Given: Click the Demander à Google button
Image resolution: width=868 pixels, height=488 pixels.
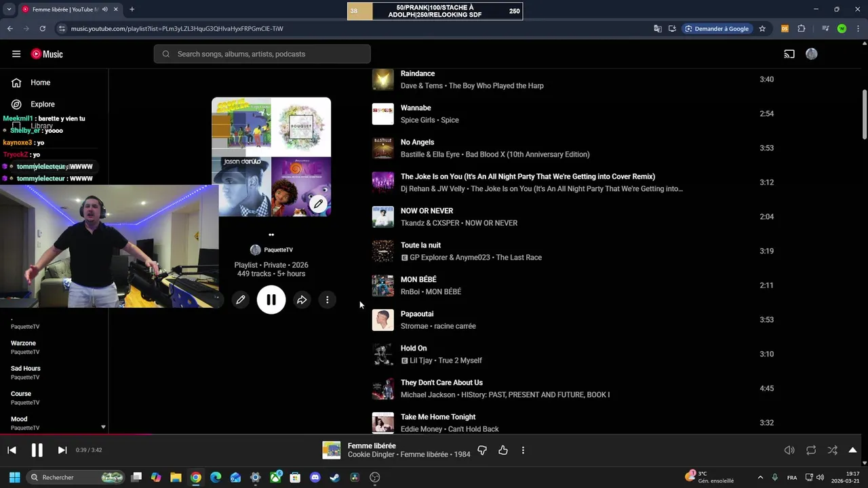Looking at the screenshot, I should coord(716,28).
